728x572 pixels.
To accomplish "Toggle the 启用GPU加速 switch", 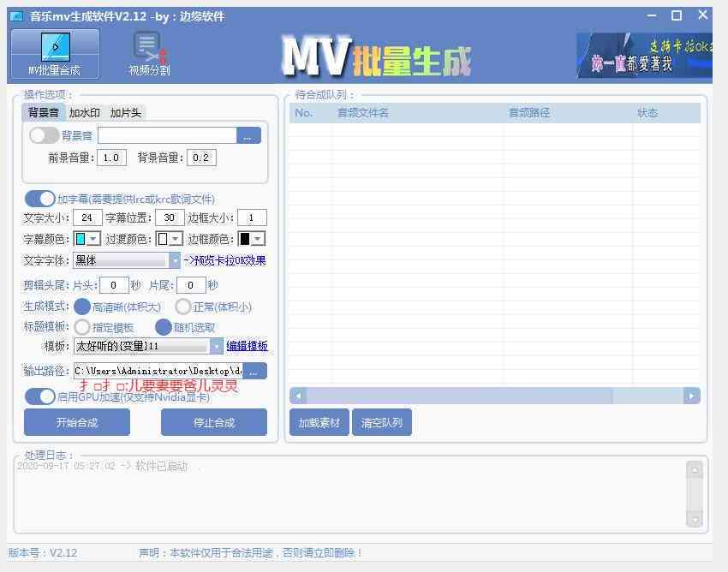I will coord(40,396).
